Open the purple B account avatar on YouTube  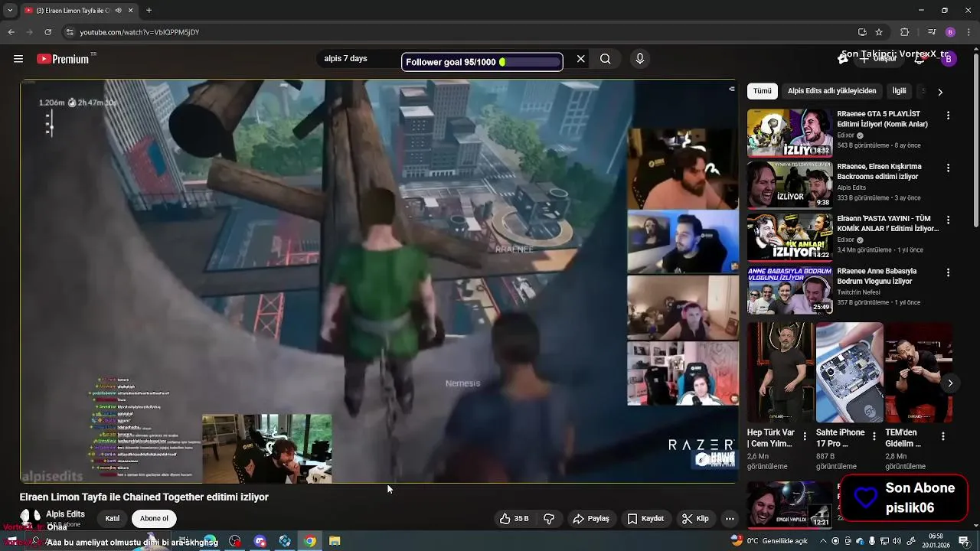click(x=948, y=59)
